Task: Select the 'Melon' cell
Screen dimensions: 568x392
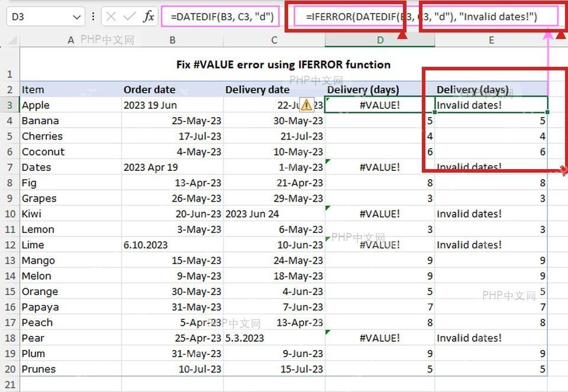Action: click(x=70, y=276)
